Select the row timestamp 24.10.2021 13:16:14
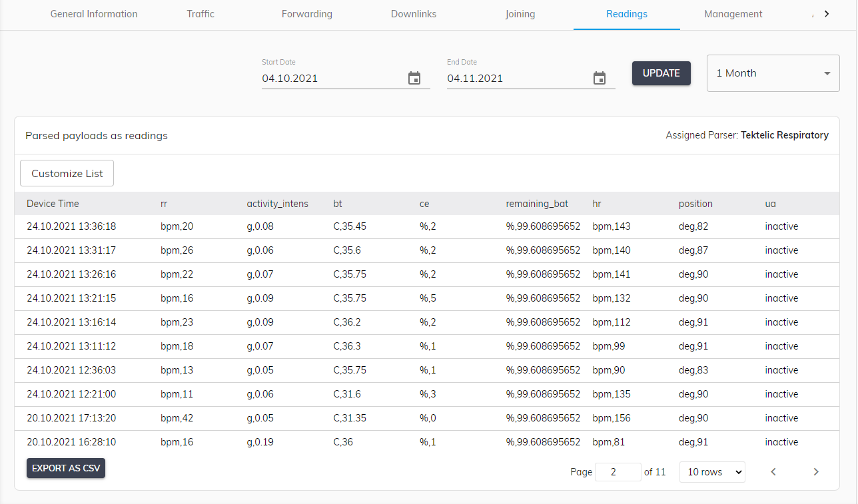The width and height of the screenshot is (858, 504). (71, 322)
